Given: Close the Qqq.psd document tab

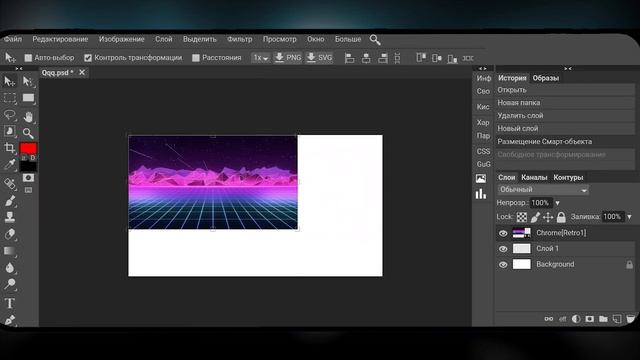Looking at the screenshot, I should (82, 72).
